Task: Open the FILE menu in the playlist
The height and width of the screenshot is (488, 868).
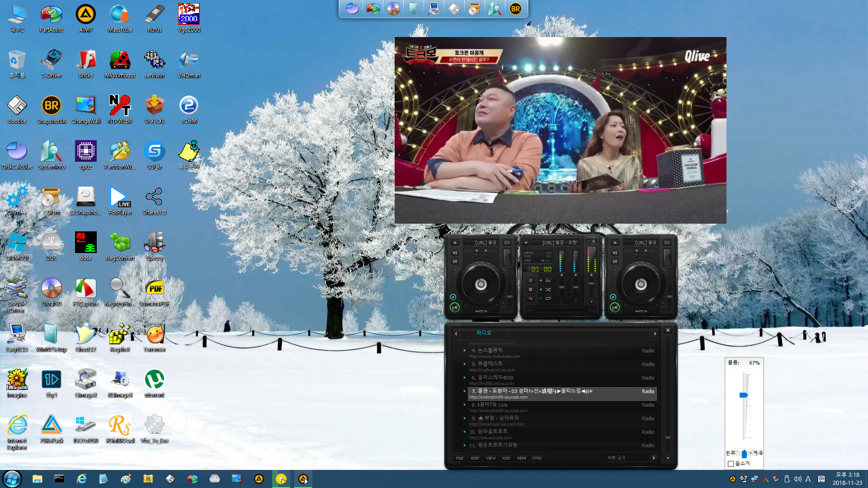Action: pyautogui.click(x=460, y=458)
